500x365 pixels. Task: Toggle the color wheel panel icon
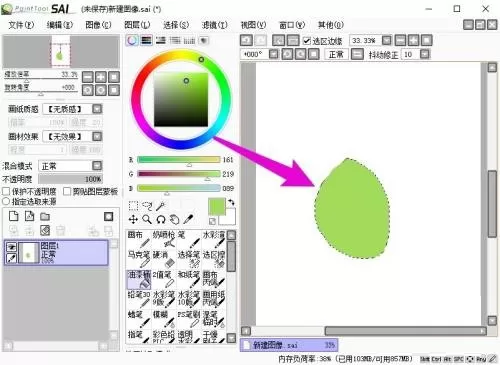(x=132, y=40)
